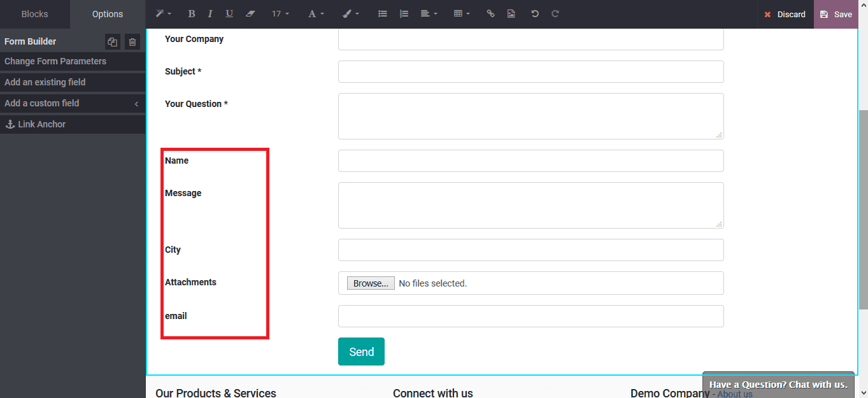The image size is (868, 398).
Task: Select the Message field label
Action: [x=183, y=193]
